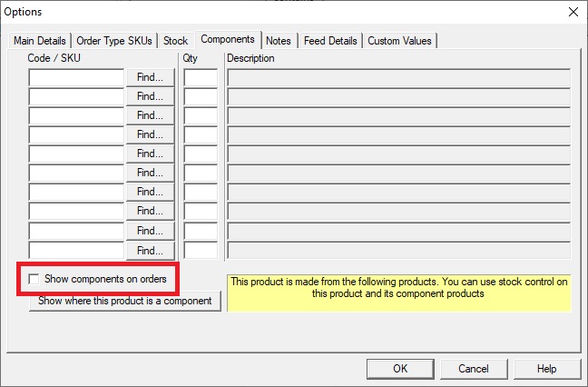Open the Notes tab
This screenshot has width=588, height=387.
(279, 41)
